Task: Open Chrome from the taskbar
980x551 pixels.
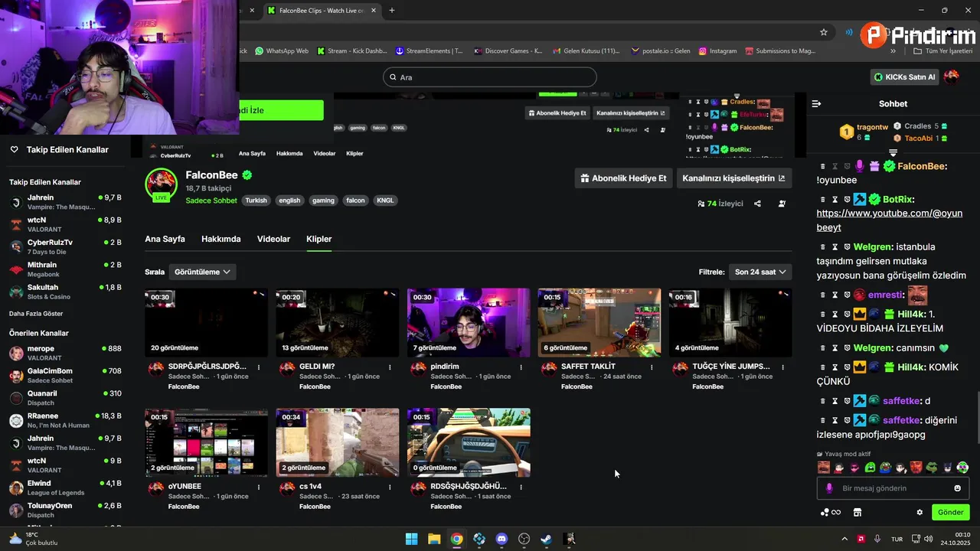Action: (x=456, y=539)
